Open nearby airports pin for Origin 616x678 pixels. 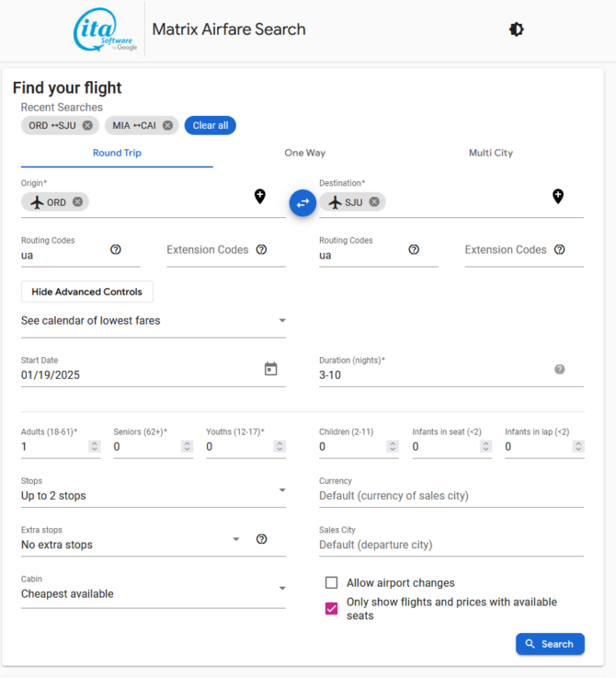[x=260, y=196]
